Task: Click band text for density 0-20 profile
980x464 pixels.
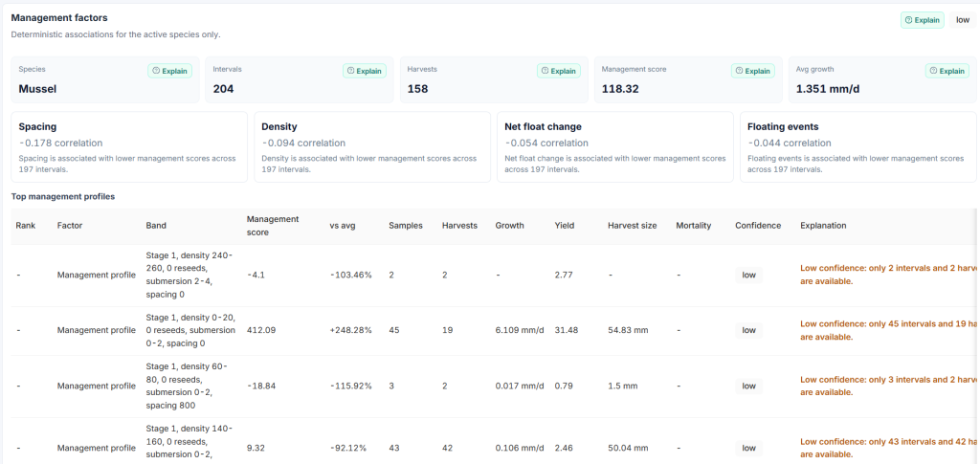Action: (190, 330)
